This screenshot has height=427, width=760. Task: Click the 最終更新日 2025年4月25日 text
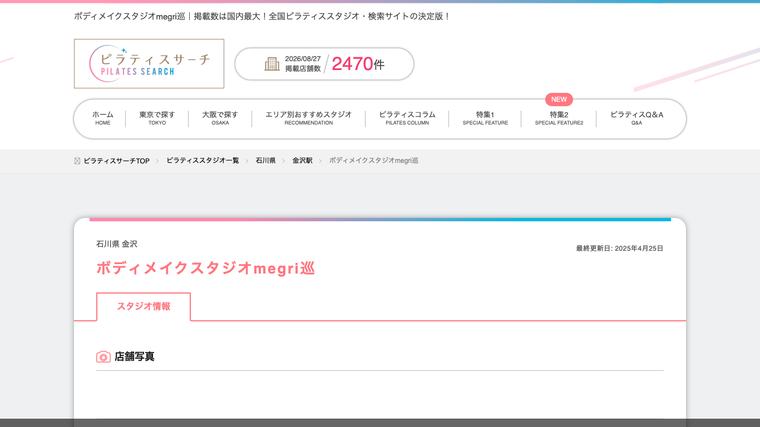pyautogui.click(x=619, y=248)
